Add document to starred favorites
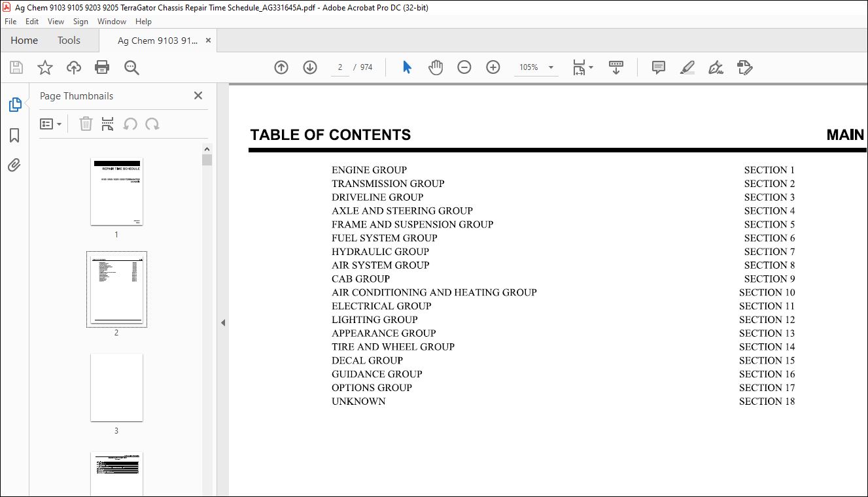 click(x=44, y=67)
